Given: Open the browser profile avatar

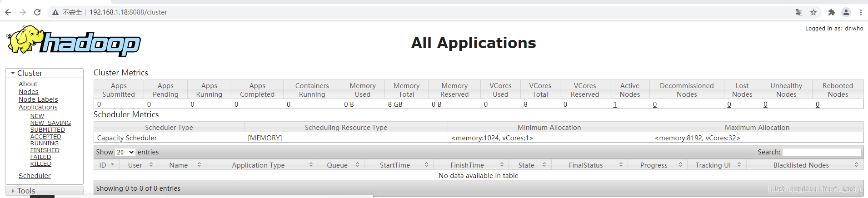Looking at the screenshot, I should coord(846,12).
